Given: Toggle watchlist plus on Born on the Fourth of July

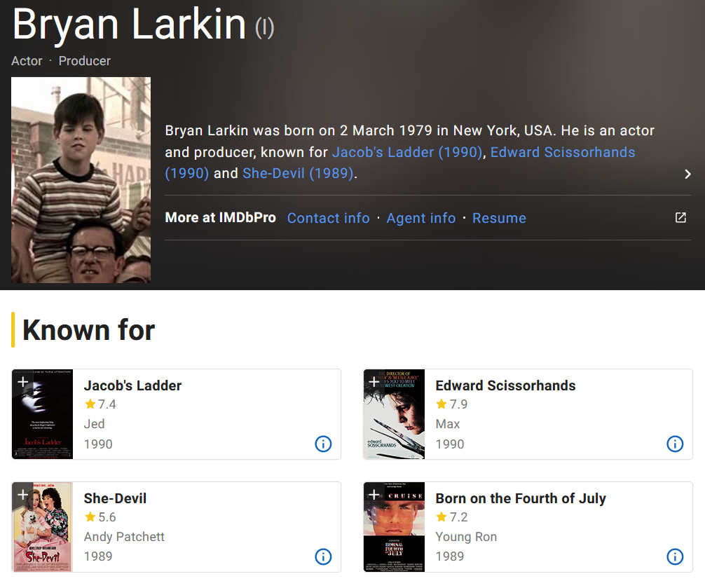Looking at the screenshot, I should (x=374, y=495).
